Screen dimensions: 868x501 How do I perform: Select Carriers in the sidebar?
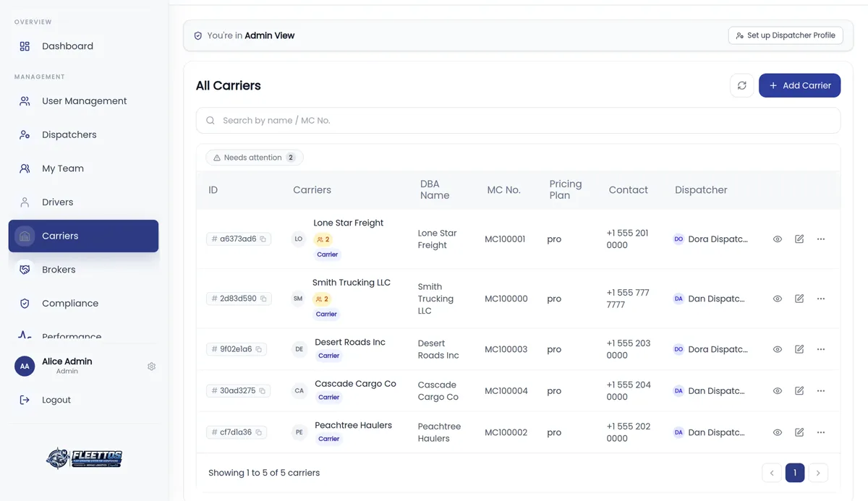(83, 236)
